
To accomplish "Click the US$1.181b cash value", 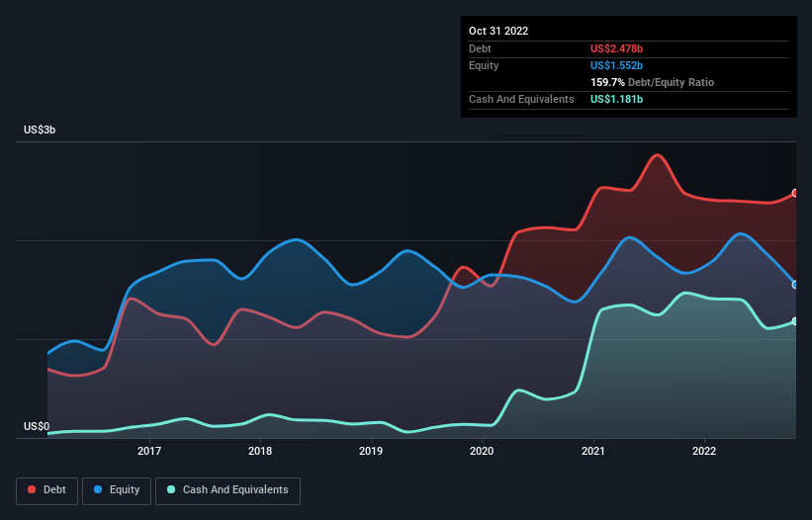I will coord(616,99).
